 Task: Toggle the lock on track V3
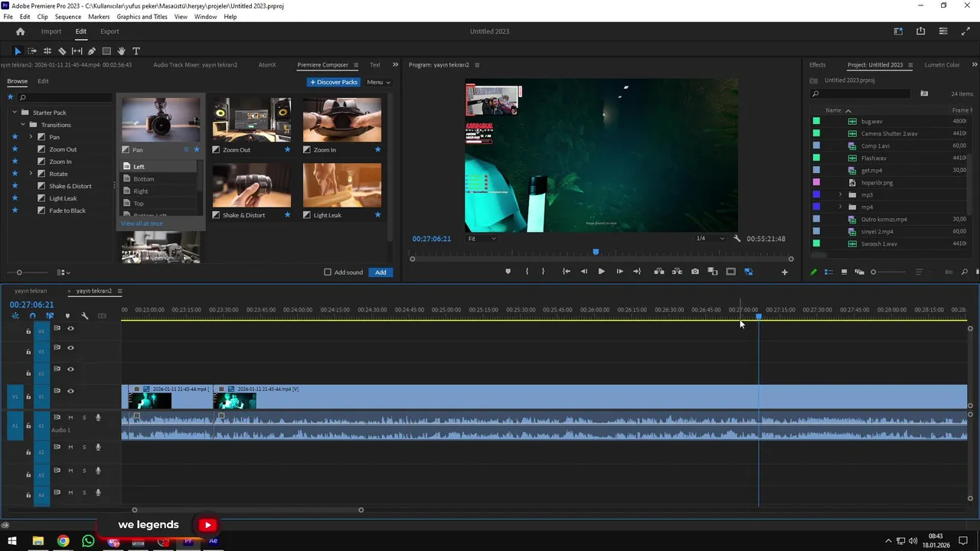pos(28,352)
